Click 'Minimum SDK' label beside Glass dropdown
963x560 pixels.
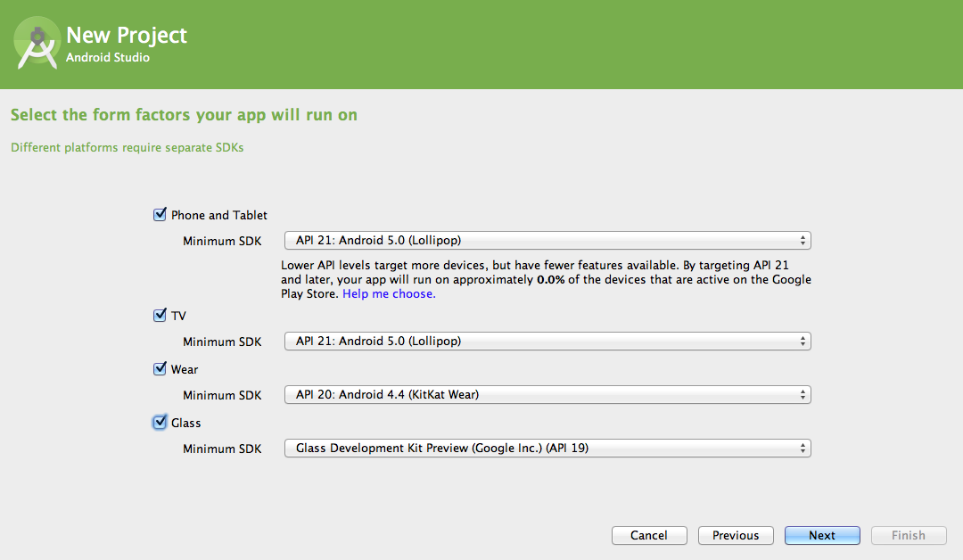pyautogui.click(x=222, y=449)
